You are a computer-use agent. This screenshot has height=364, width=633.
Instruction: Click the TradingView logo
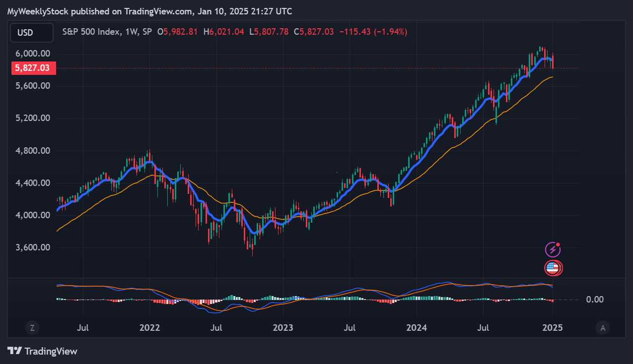click(x=42, y=351)
